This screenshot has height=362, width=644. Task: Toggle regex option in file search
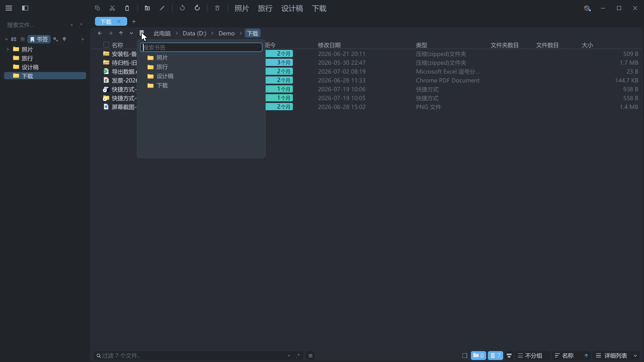click(80, 25)
